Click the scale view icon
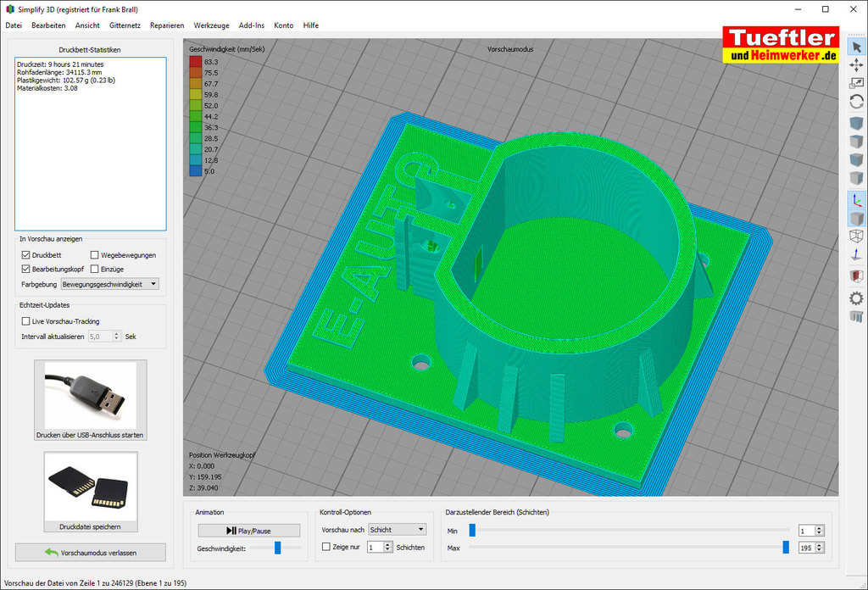 pyautogui.click(x=856, y=82)
